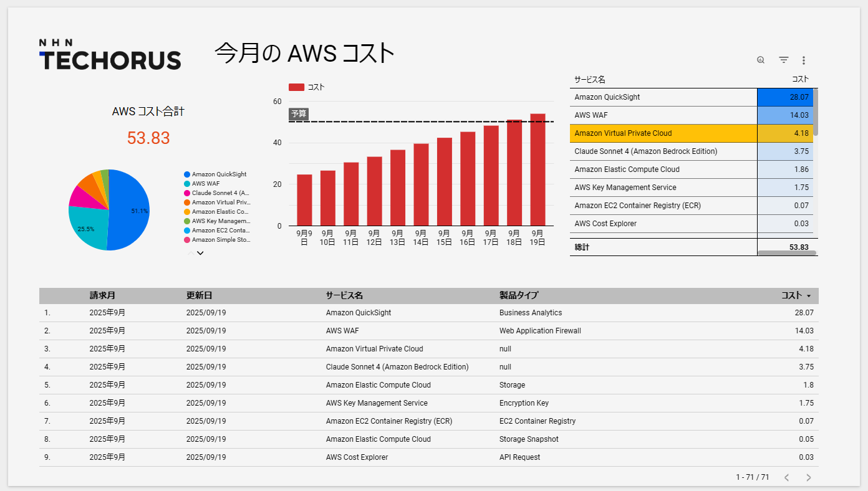The image size is (868, 491).
Task: Sort bottom table by サービス名 header
Action: point(344,295)
